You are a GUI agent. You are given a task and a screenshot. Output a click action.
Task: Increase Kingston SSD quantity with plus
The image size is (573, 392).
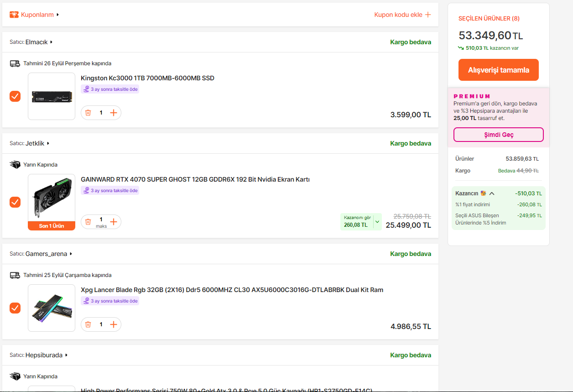point(114,113)
